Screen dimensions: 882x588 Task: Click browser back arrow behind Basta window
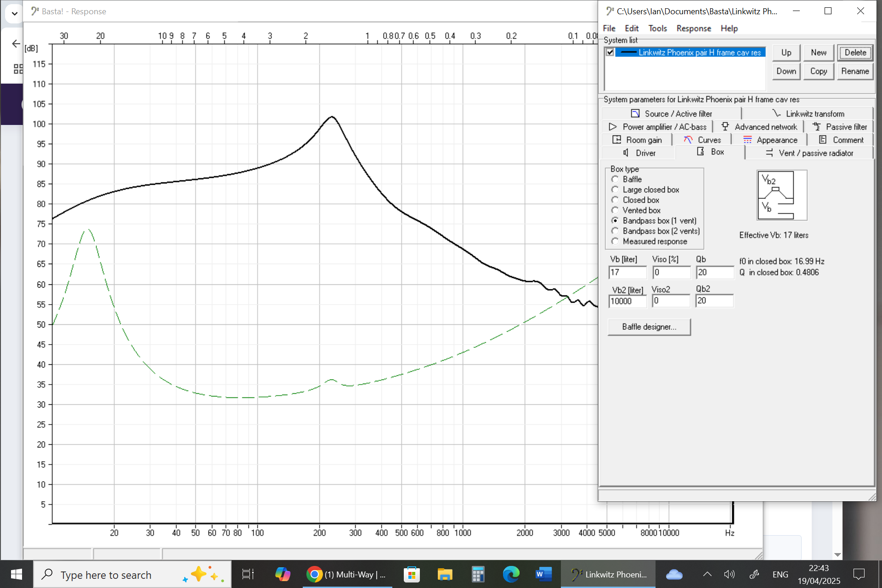pos(16,44)
